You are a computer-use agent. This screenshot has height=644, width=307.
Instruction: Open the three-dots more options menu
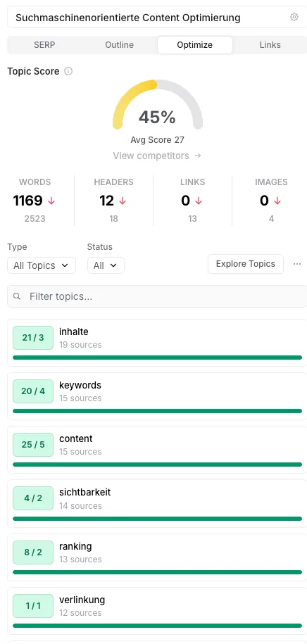(x=297, y=264)
